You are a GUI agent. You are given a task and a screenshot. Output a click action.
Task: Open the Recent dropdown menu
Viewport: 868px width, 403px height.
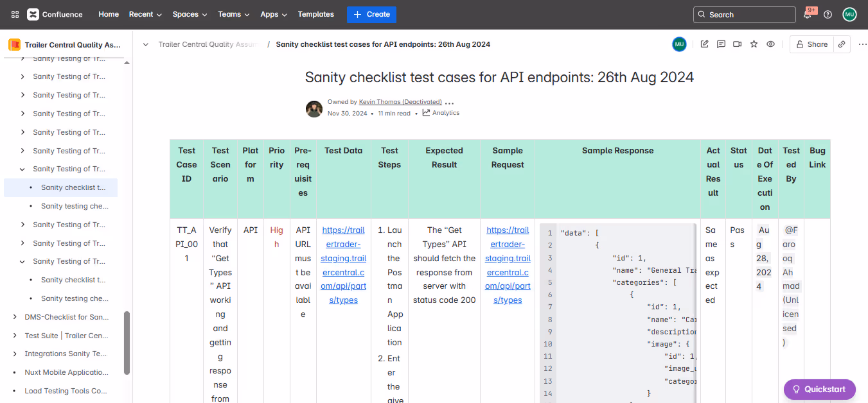pos(145,14)
